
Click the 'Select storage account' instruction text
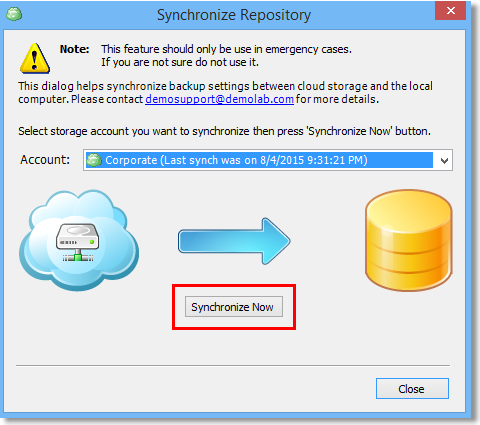pos(224,131)
